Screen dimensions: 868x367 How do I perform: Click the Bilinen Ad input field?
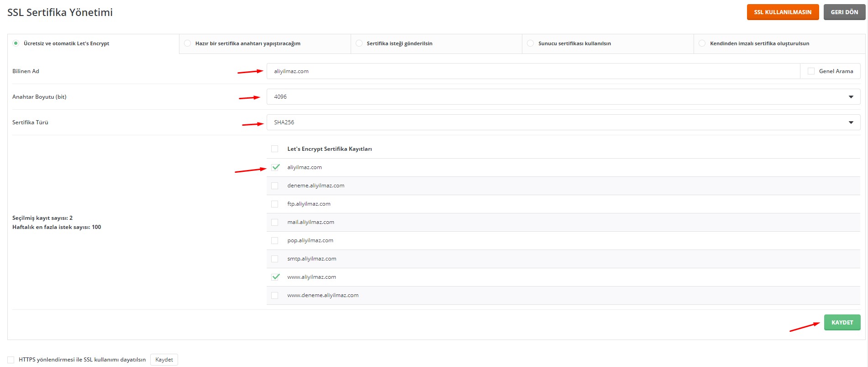(532, 71)
